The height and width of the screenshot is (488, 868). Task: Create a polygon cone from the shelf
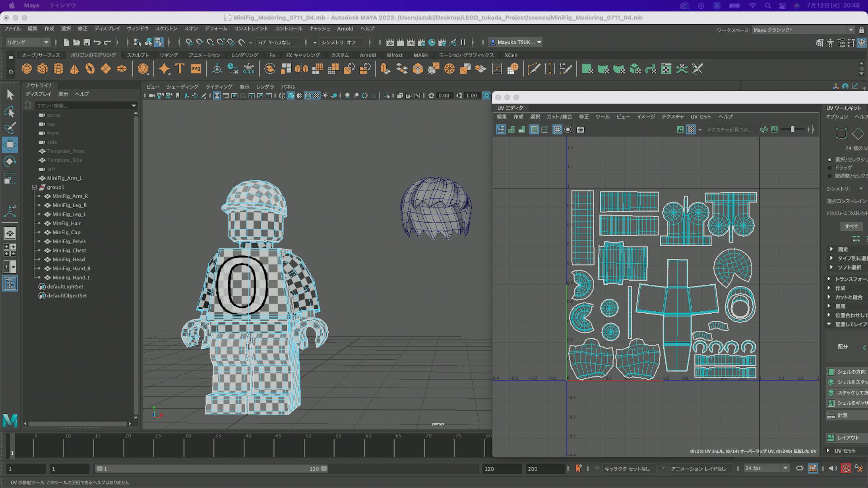click(x=74, y=69)
